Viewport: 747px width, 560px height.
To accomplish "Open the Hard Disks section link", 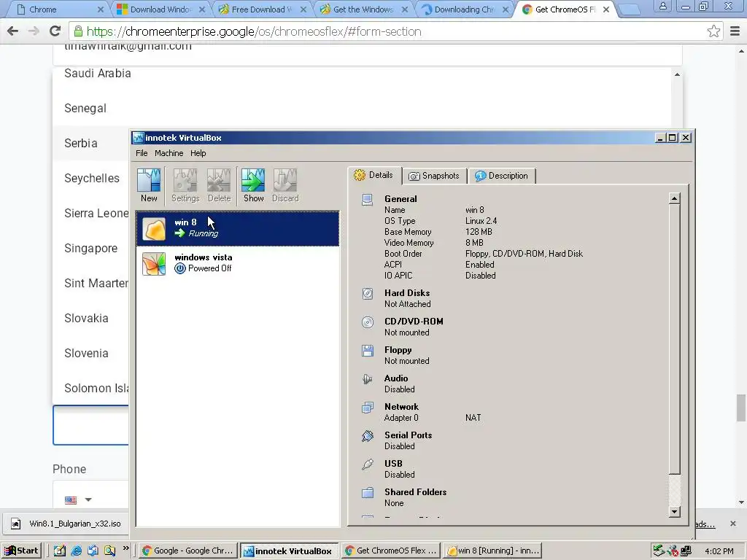I will point(407,293).
